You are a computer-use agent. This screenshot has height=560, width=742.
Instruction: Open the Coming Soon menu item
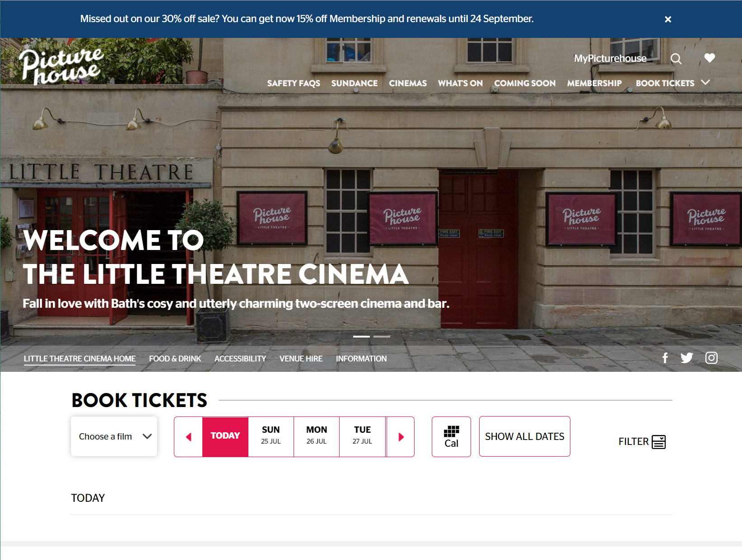pyautogui.click(x=525, y=83)
